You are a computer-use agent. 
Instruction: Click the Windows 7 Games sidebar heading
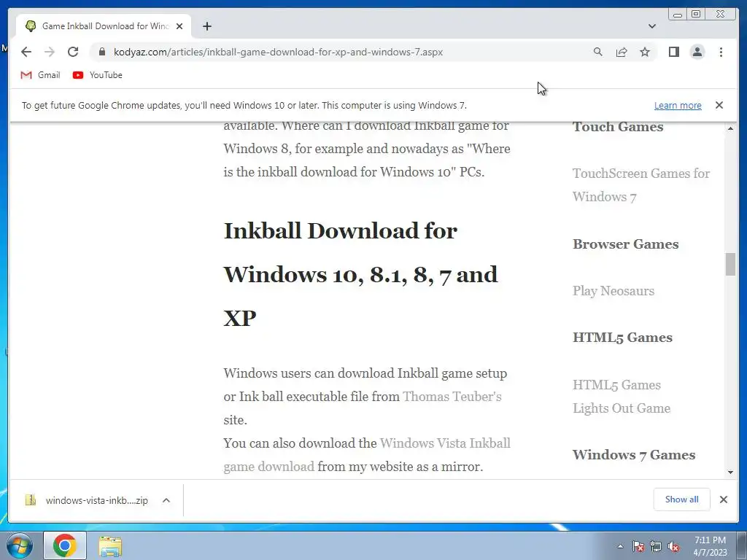[634, 455]
